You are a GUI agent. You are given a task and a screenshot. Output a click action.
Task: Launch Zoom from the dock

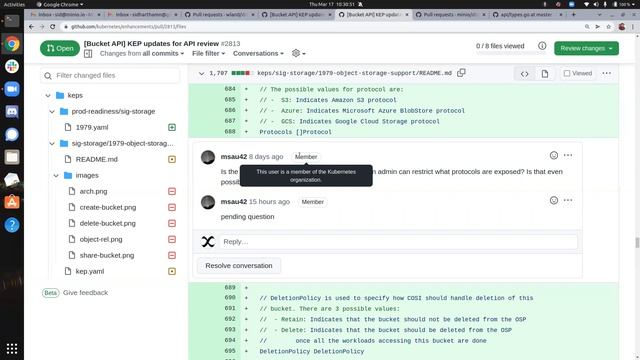pyautogui.click(x=12, y=89)
